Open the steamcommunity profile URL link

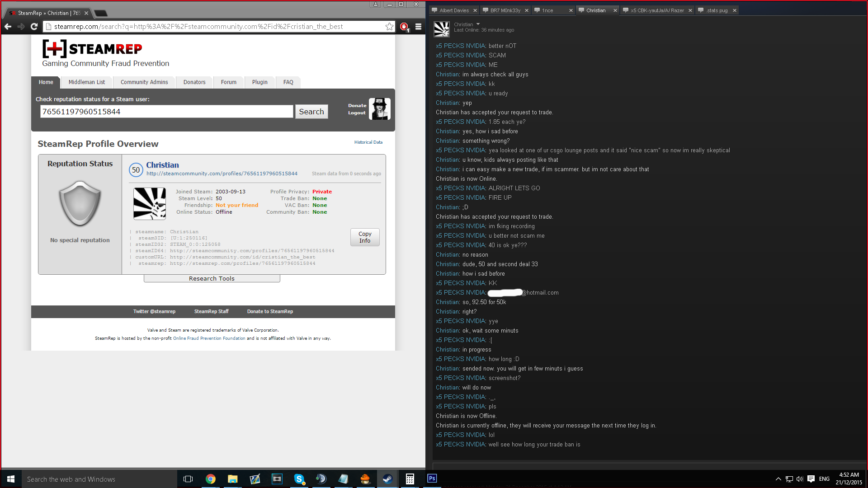click(222, 174)
